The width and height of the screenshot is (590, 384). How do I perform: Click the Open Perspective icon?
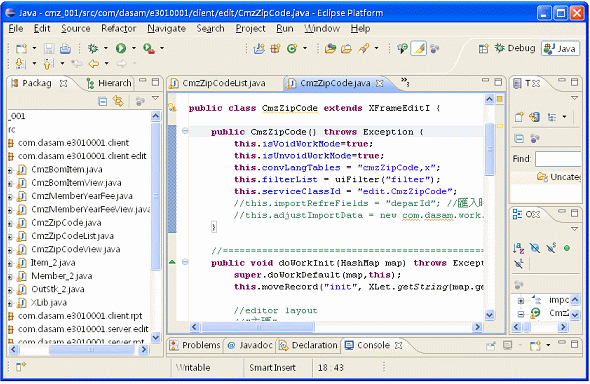click(x=484, y=49)
